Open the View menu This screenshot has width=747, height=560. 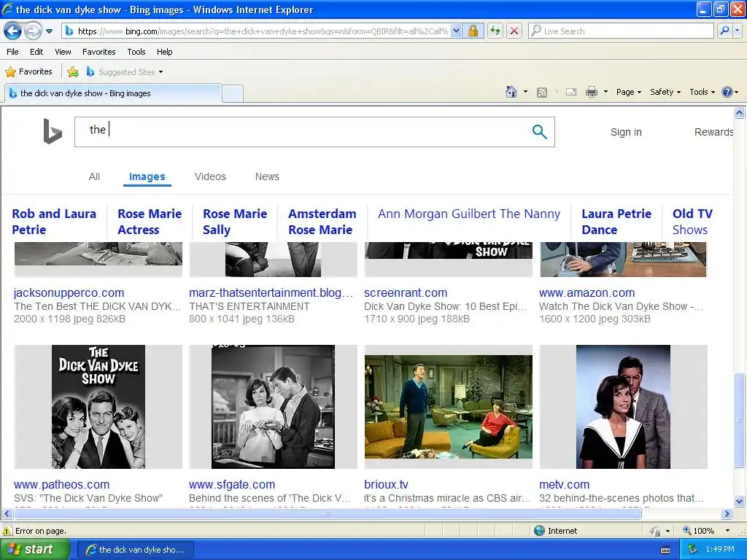(63, 52)
